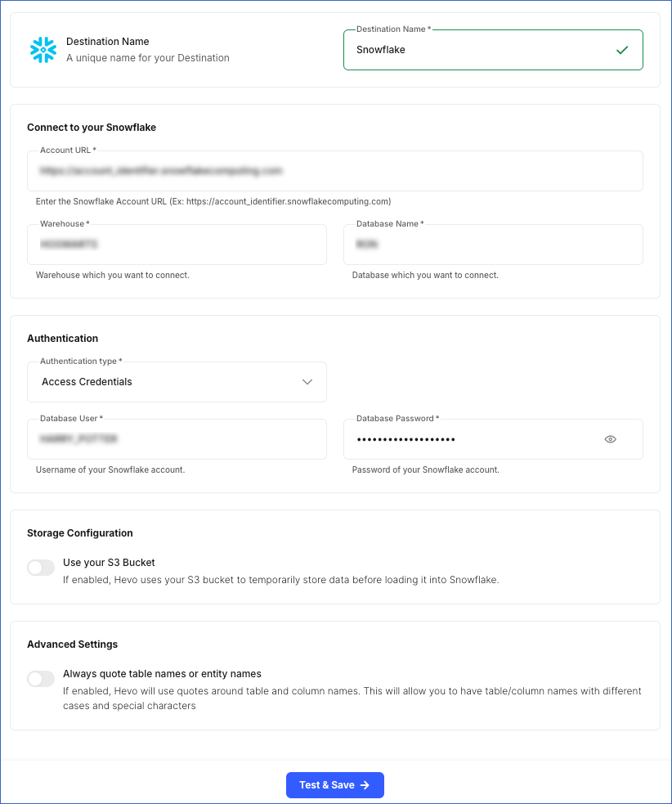Click the Test & Save button
672x804 pixels.
335,784
